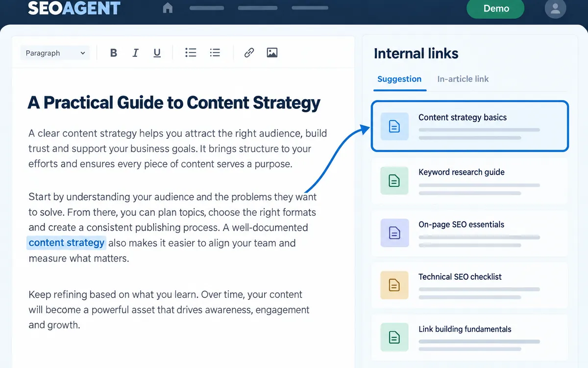Click the blue document icon for Content strategy basics
Viewport: 588px width, 368px height.
(394, 126)
